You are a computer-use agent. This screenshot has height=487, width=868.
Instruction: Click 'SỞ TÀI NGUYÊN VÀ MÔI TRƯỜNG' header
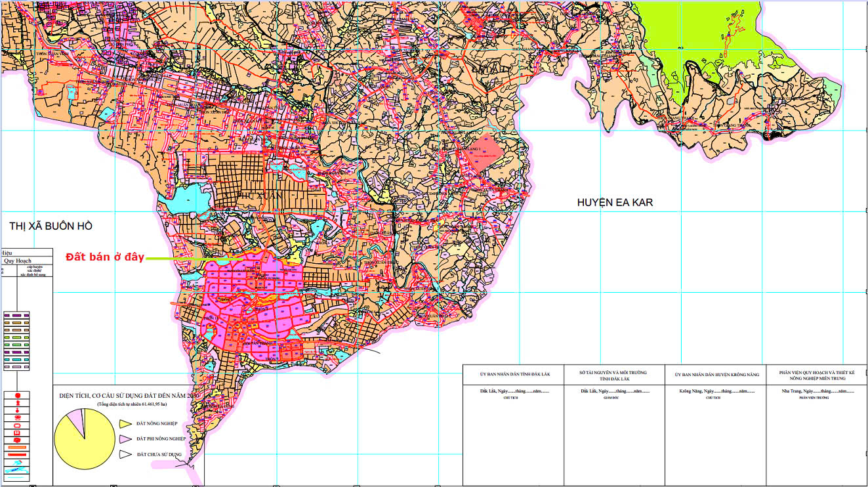(614, 372)
